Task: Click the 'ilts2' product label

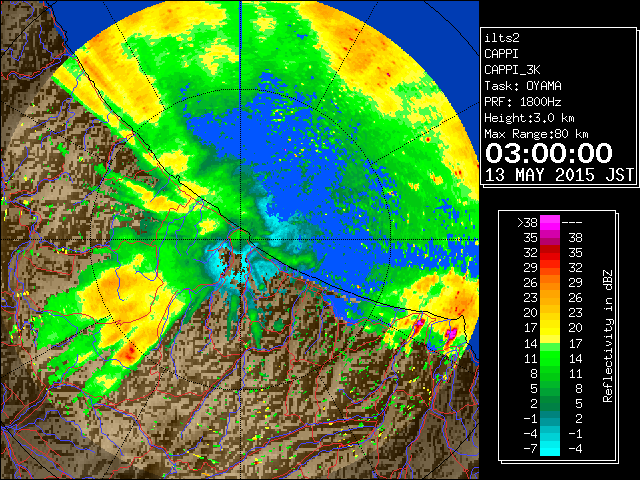Action: [x=502, y=38]
